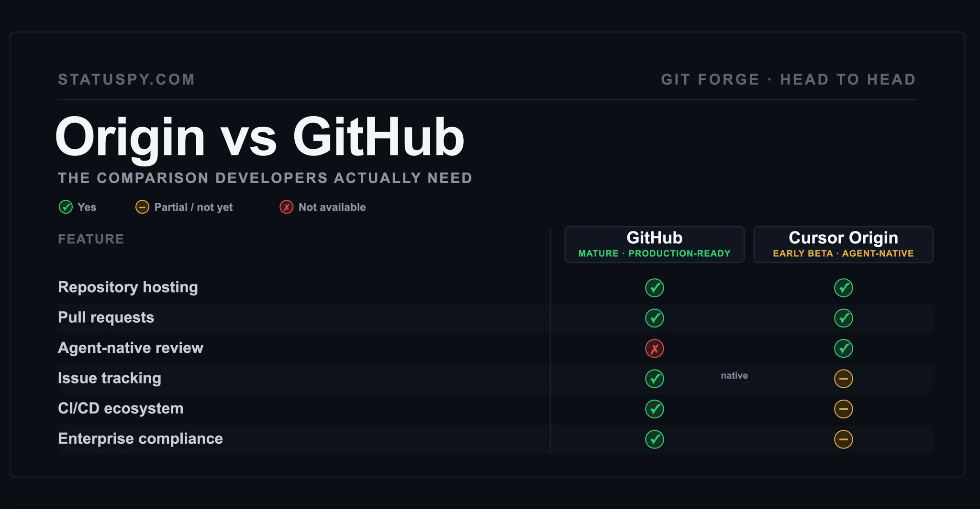Image resolution: width=980 pixels, height=514 pixels.
Task: Click the 'GIT FORGE · HEAD TO HEAD' label
Action: pos(789,79)
